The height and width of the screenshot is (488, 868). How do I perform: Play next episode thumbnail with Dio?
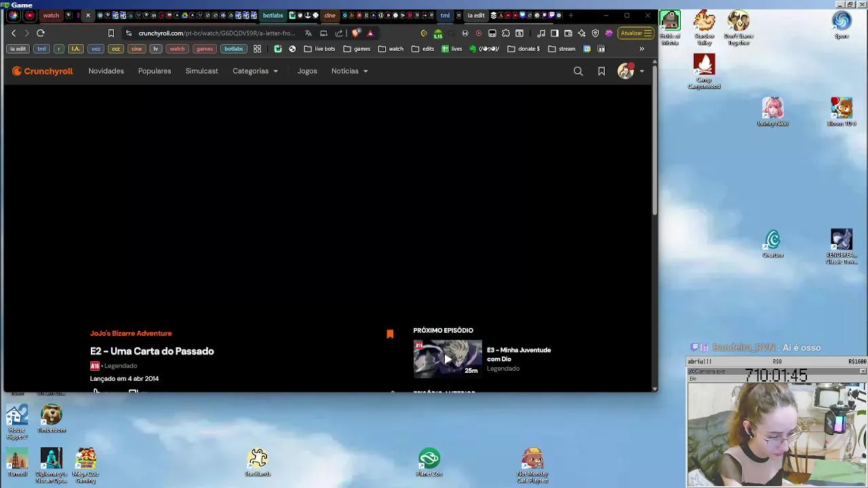448,359
